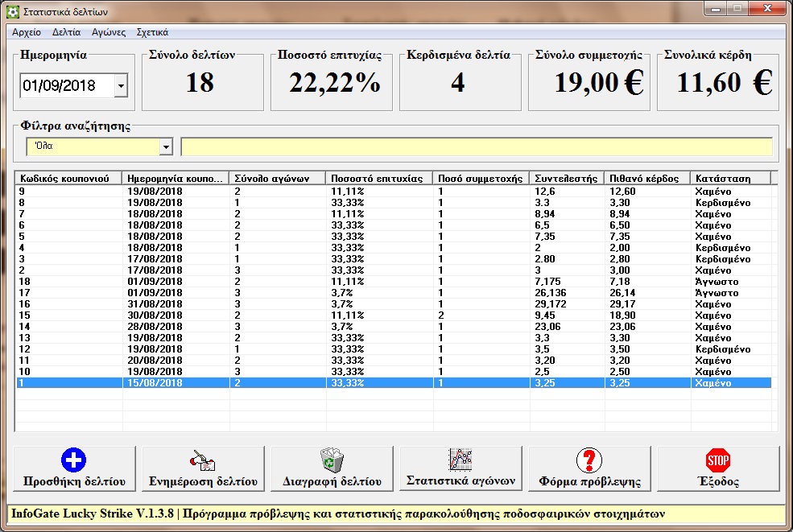Click the yellow search filter text field
The image size is (793, 532).
coord(476,147)
